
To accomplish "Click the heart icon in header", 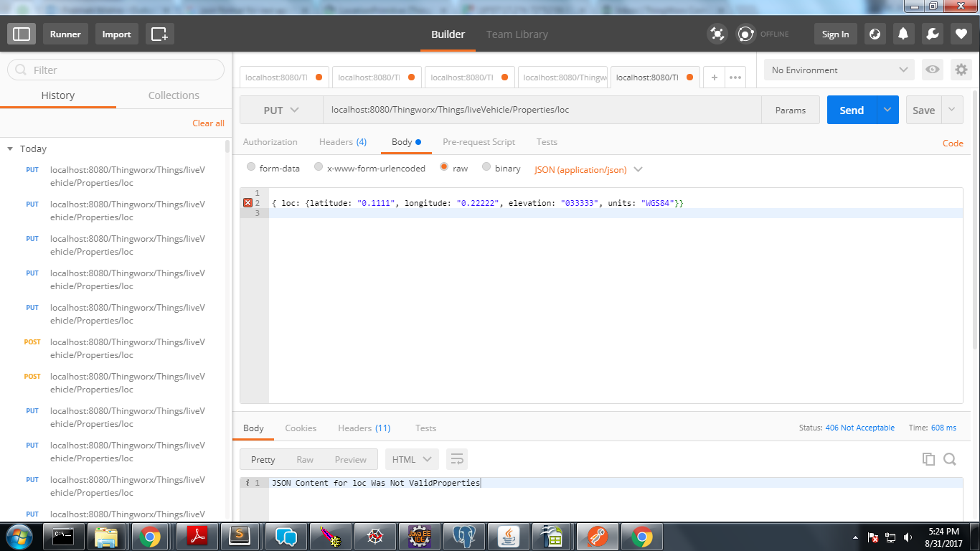I will click(x=961, y=34).
